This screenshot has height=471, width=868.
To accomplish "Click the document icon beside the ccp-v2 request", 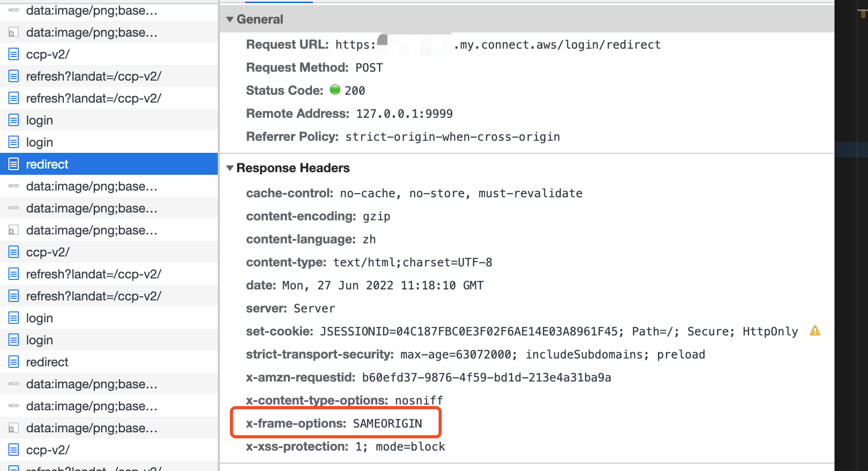I will [x=13, y=54].
